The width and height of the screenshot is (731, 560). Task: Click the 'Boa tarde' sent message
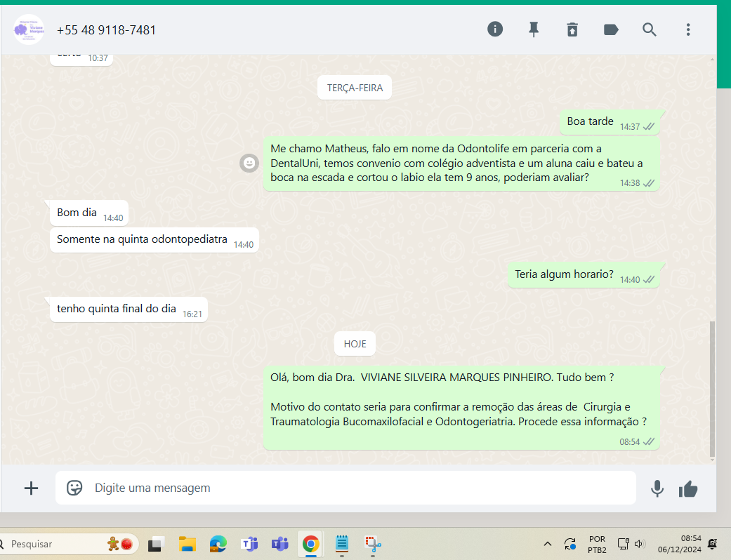[x=610, y=122]
